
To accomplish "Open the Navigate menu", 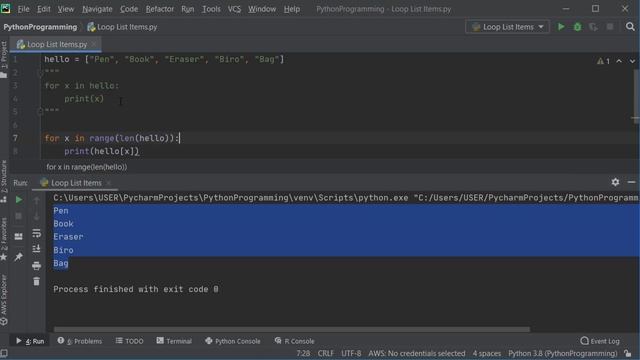I will click(97, 9).
